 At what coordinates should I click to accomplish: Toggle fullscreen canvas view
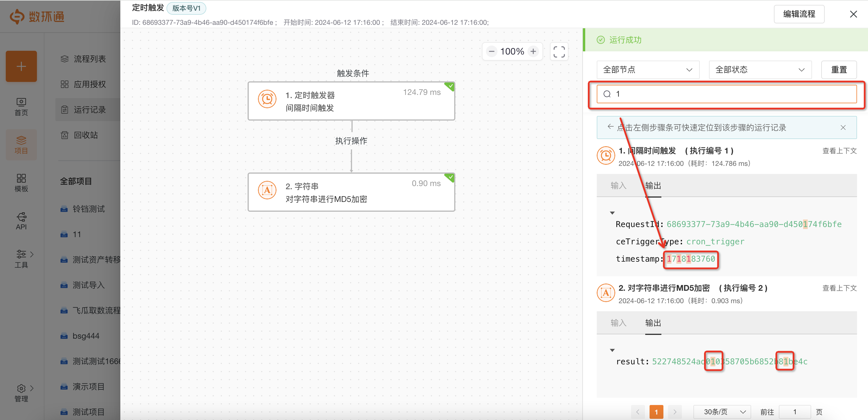[x=559, y=52]
